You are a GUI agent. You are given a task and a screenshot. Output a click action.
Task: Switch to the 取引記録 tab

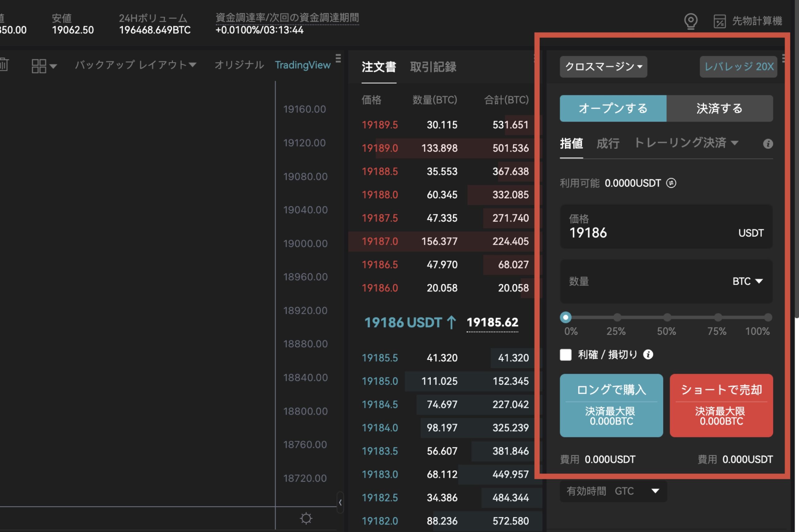click(x=433, y=67)
